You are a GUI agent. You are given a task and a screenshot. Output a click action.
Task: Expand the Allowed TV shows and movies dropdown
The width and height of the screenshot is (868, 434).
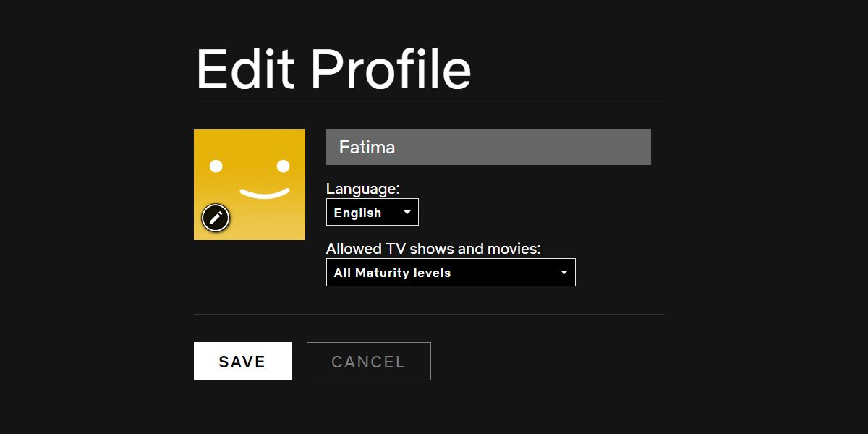pos(450,272)
